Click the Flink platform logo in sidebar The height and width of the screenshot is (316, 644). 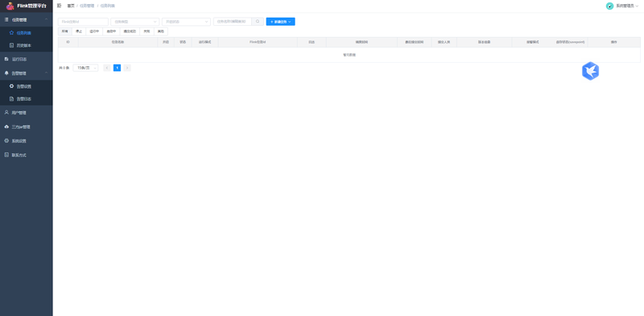[10, 6]
